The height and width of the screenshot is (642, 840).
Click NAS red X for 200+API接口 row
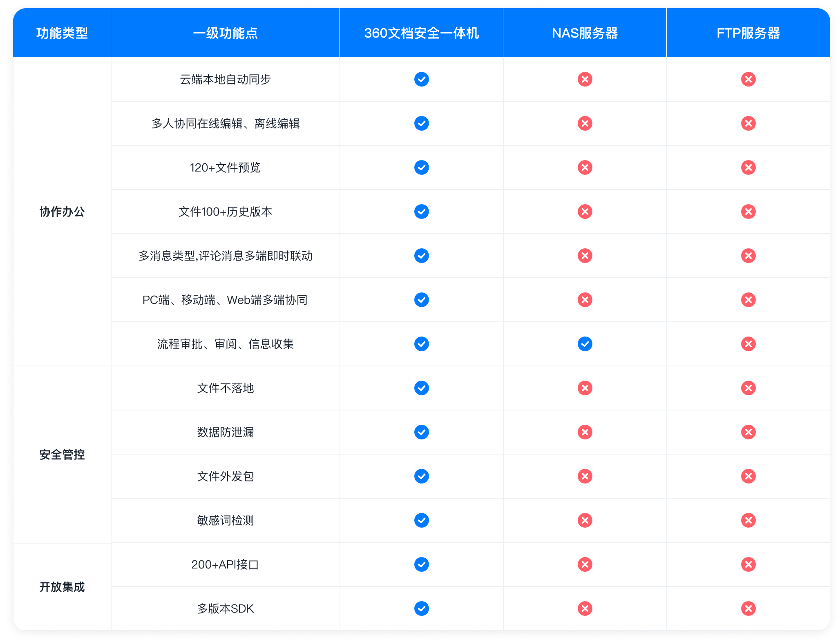pos(585,564)
